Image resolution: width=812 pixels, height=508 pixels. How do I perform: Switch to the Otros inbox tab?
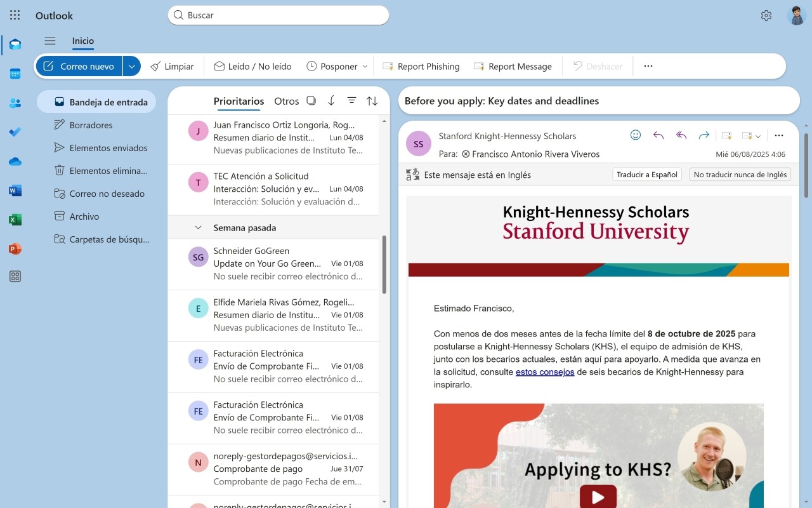287,101
